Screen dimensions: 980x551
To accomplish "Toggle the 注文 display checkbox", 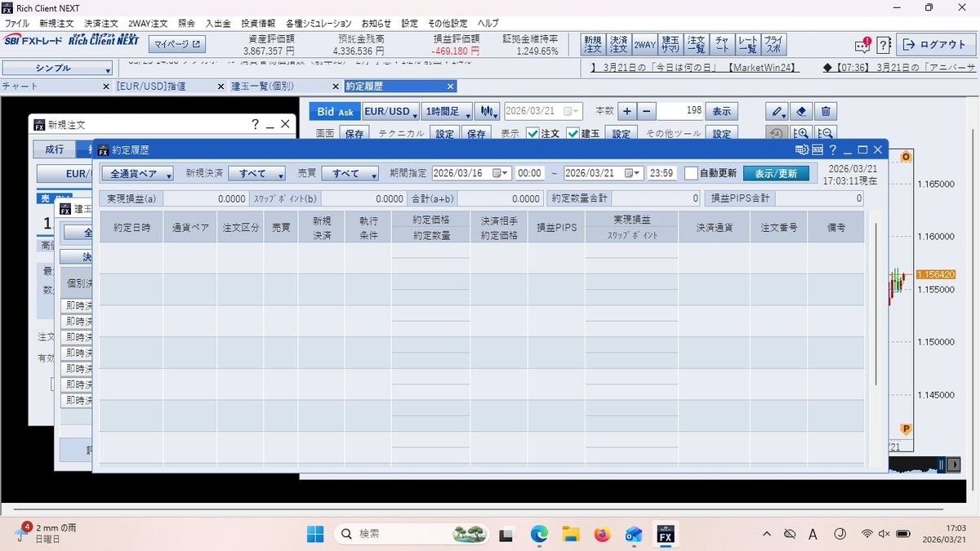I will coord(532,134).
